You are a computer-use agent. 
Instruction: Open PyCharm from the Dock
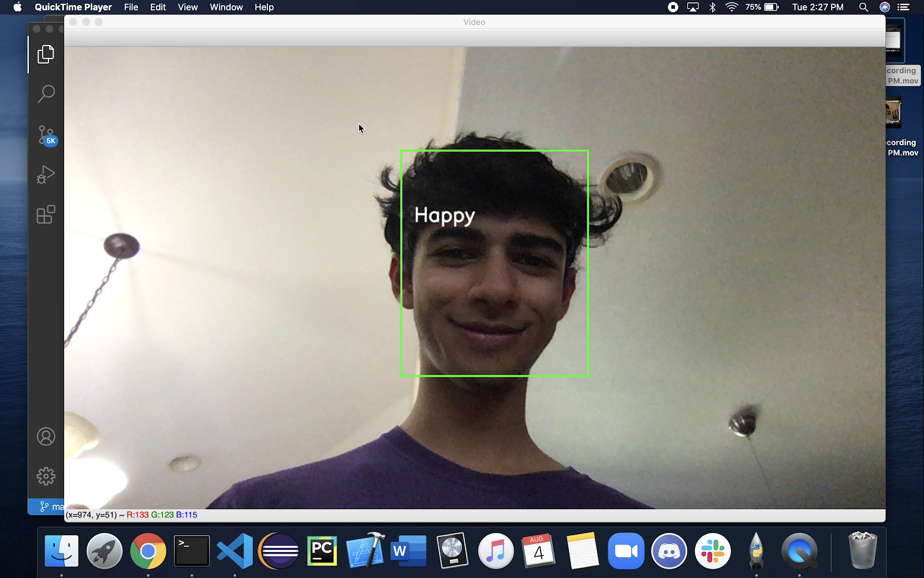[x=322, y=551]
